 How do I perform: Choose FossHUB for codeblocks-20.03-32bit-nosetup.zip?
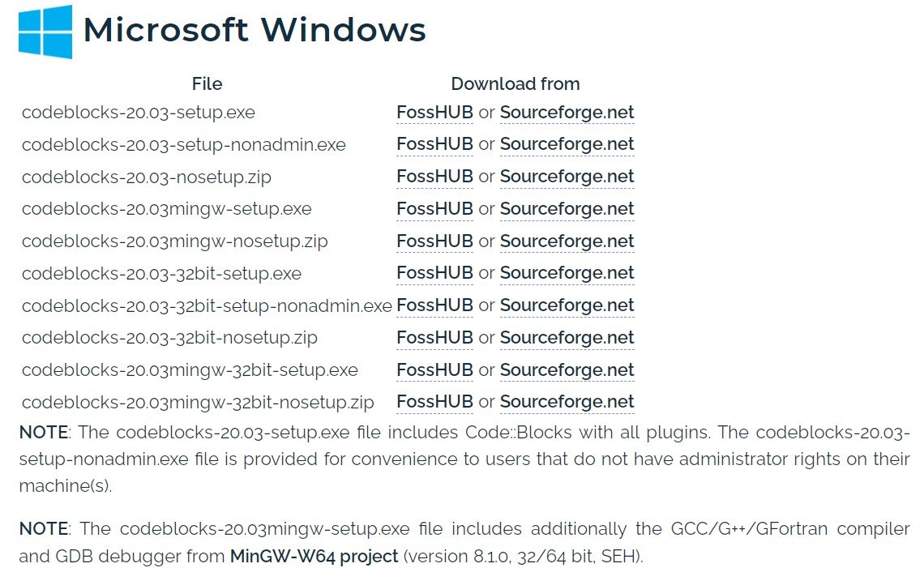coord(434,338)
